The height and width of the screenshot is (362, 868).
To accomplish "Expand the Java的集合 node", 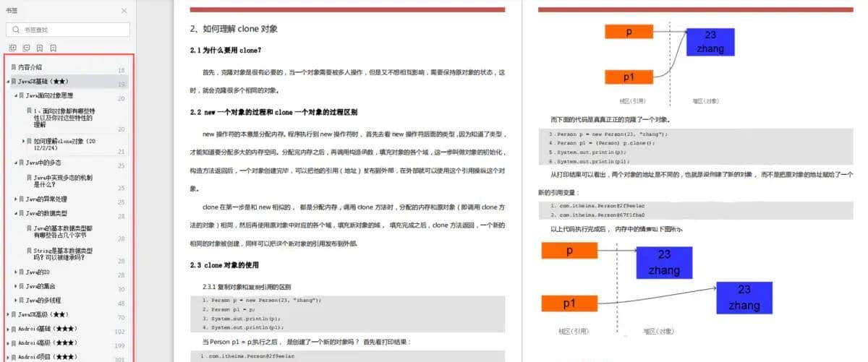I will pos(15,286).
